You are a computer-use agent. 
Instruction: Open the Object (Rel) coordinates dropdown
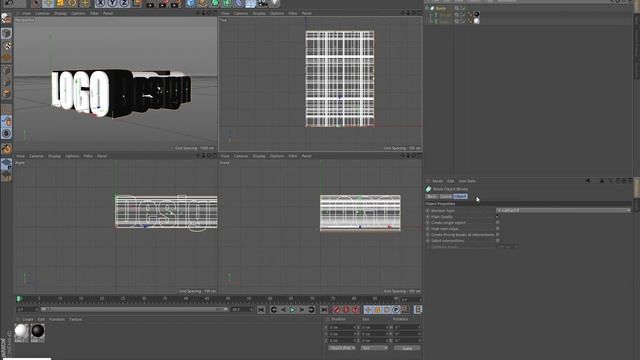(342, 348)
